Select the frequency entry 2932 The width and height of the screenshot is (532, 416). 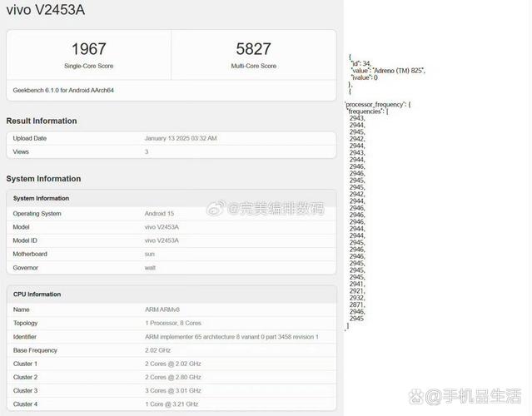[x=356, y=298]
